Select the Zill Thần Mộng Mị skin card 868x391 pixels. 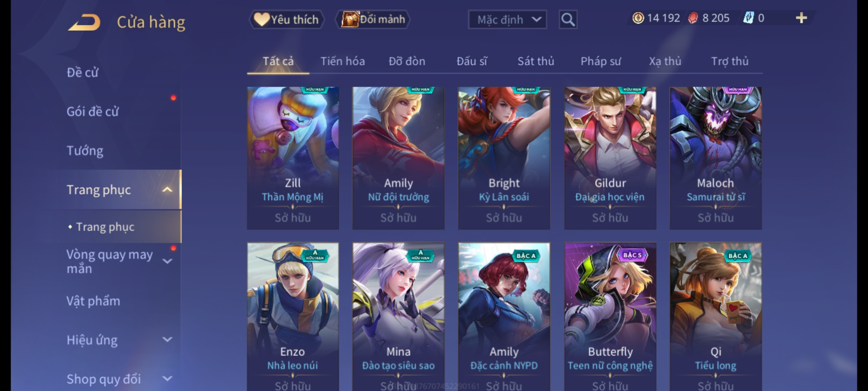tap(293, 158)
